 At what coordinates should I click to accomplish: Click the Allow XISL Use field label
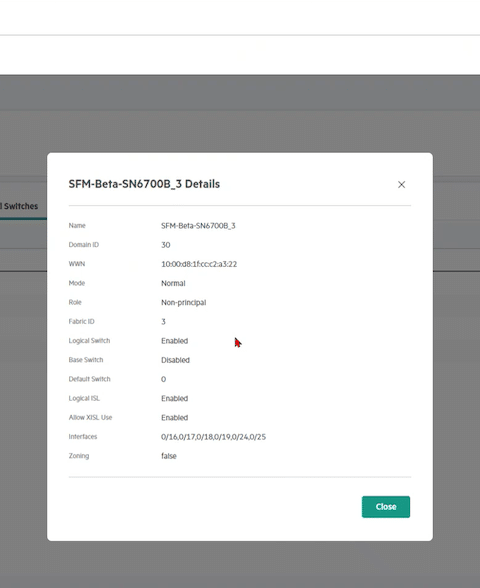90,417
